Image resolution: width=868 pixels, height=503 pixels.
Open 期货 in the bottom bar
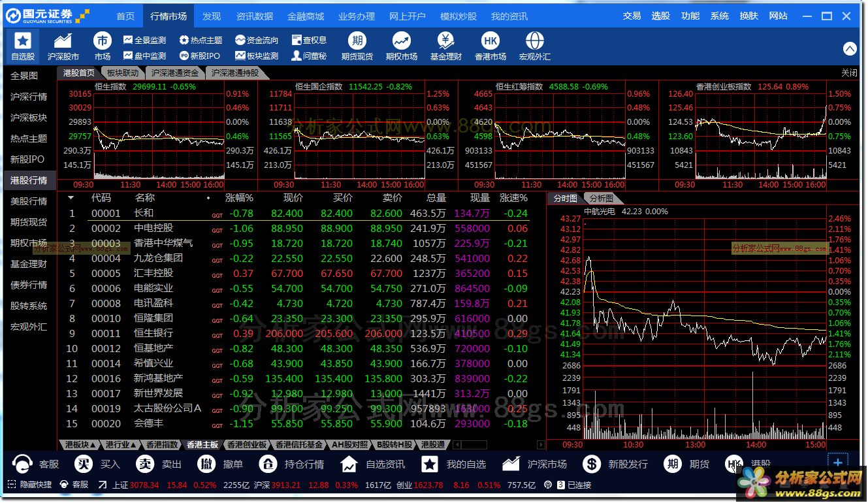click(x=686, y=464)
